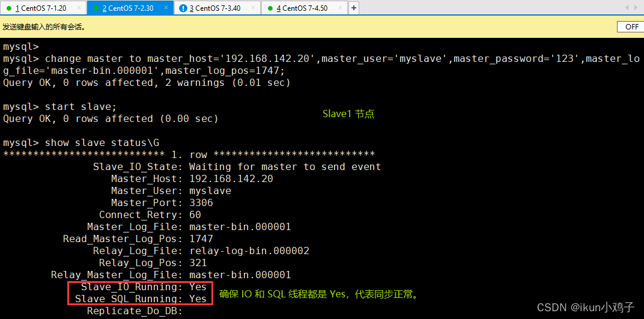Viewport: 644px width, 319px height.
Task: Click the blue alert icon on CentOS 7-3.40 tab
Action: [183, 8]
